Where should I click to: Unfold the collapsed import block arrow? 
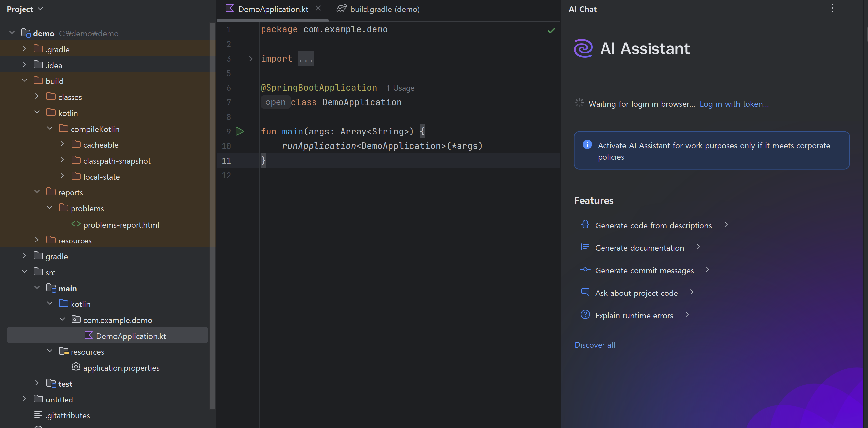pyautogui.click(x=250, y=59)
